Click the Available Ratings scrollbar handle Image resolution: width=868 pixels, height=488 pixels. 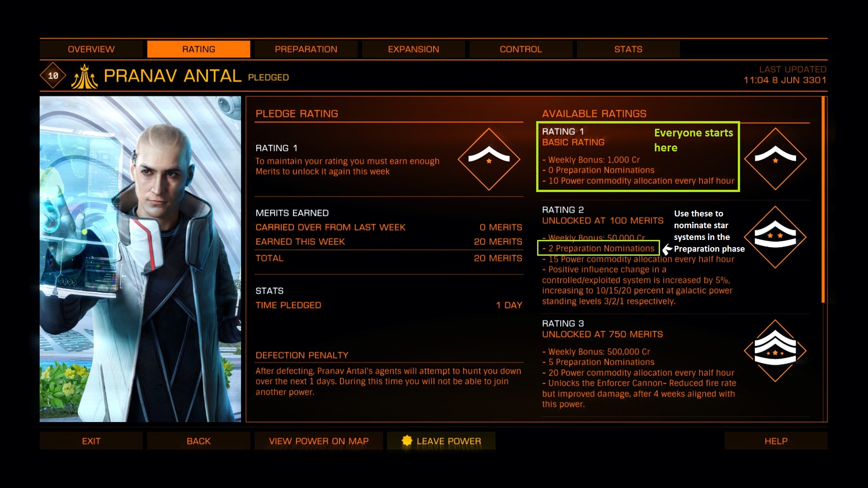pos(823,200)
